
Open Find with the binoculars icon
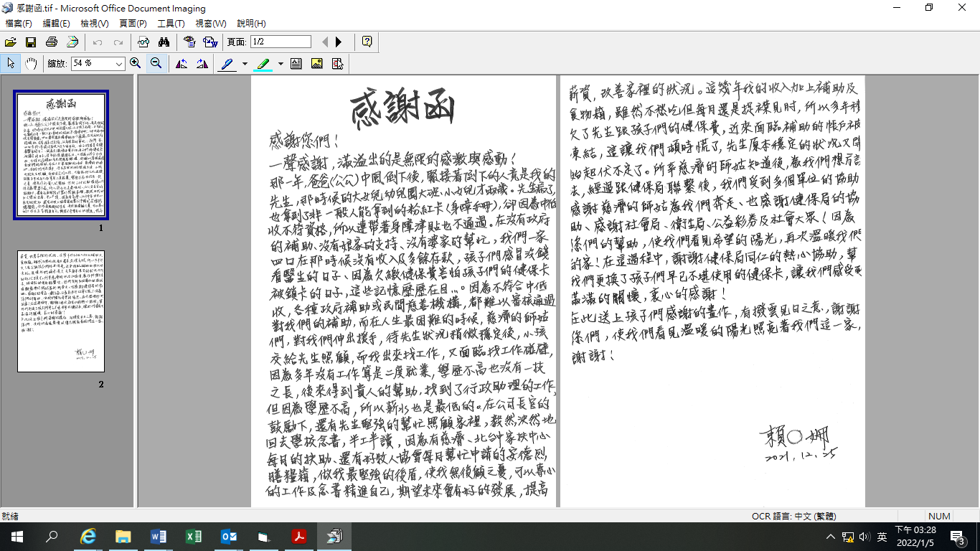[x=164, y=42]
